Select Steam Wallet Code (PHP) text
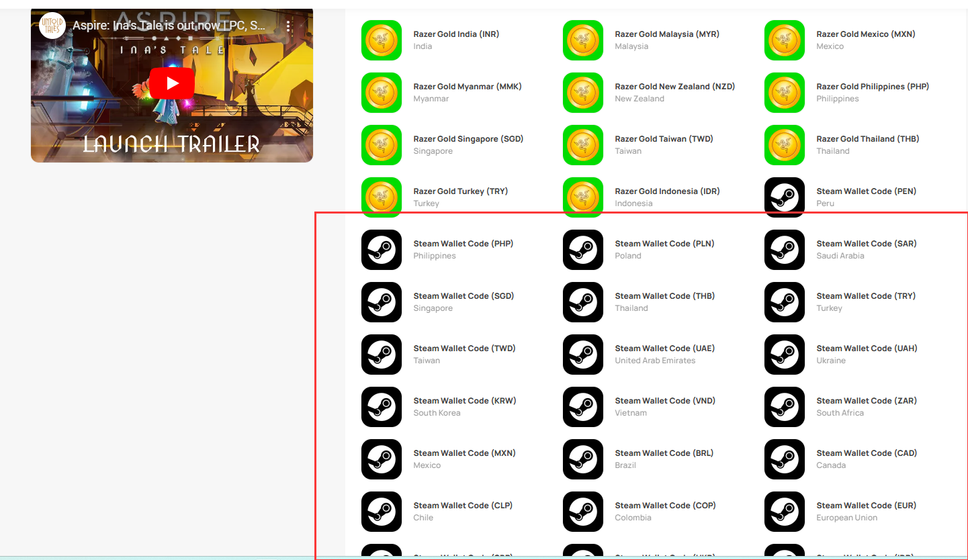Image resolution: width=968 pixels, height=560 pixels. coord(464,244)
